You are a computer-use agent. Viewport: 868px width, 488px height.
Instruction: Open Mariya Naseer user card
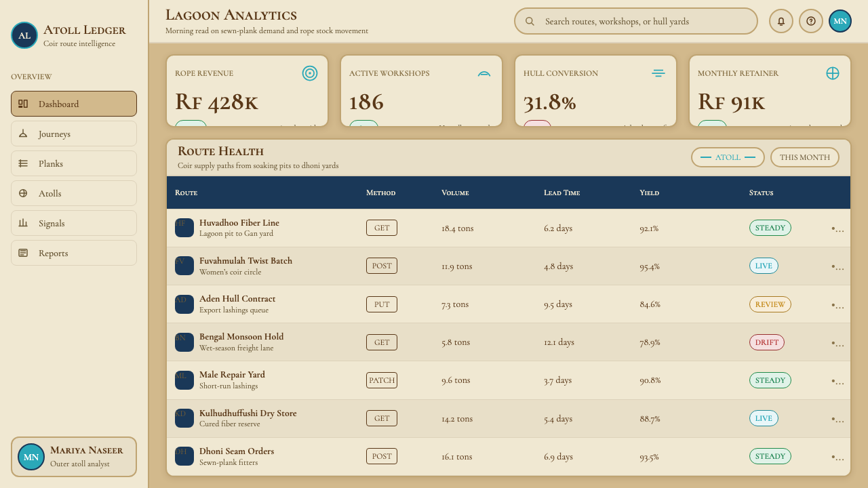(x=74, y=457)
